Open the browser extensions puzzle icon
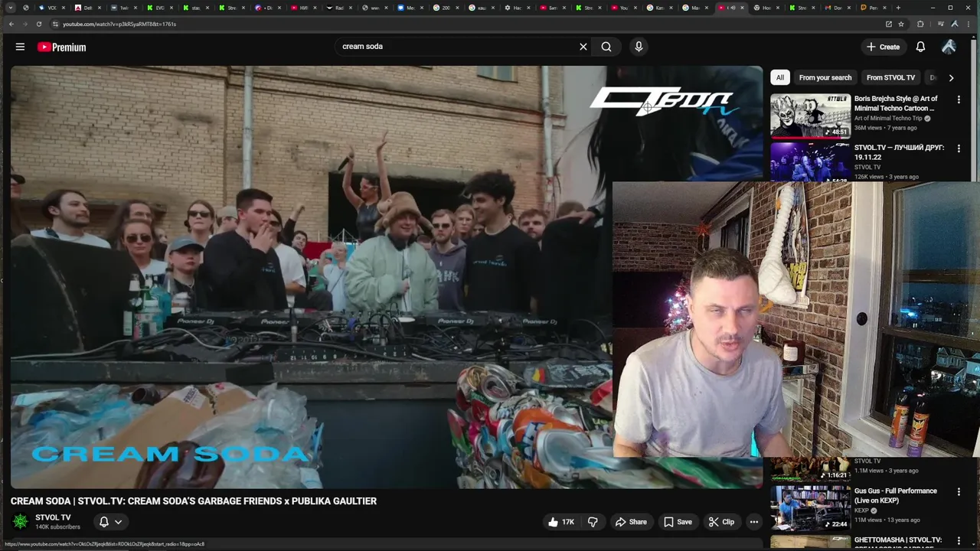Viewport: 980px width, 551px height. tap(920, 24)
